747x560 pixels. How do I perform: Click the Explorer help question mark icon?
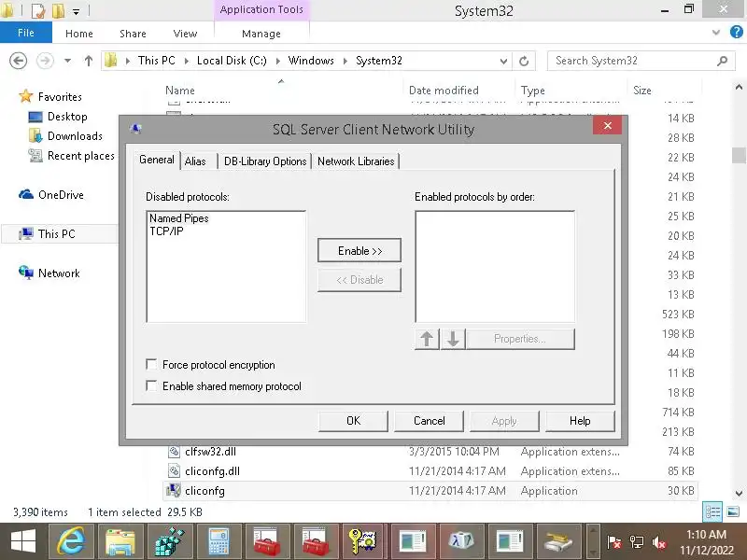point(736,32)
